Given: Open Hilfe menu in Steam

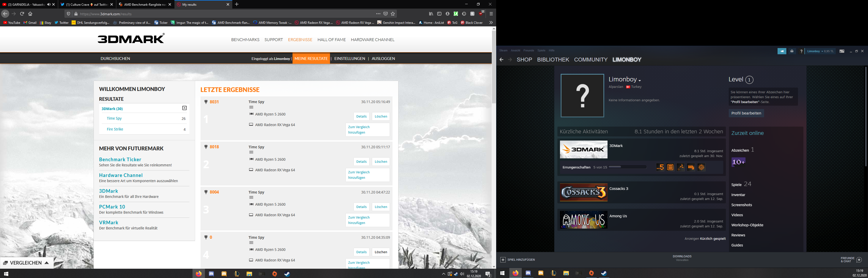Looking at the screenshot, I should click(x=552, y=51).
